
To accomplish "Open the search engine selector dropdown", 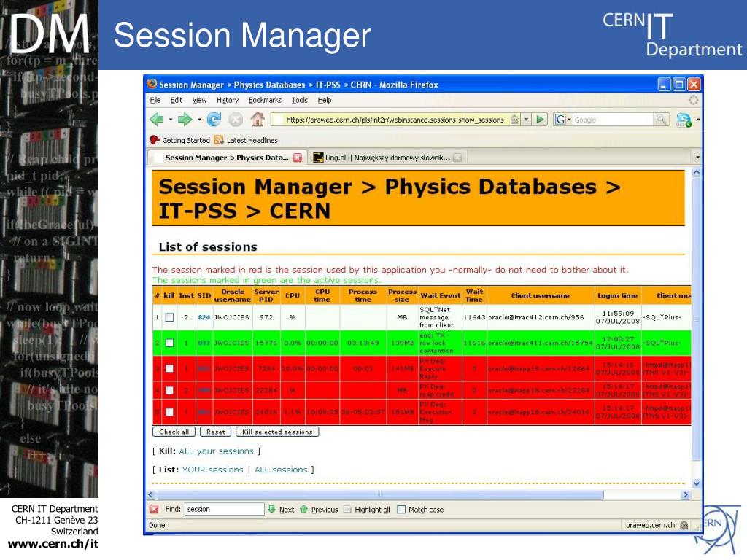I will point(569,120).
